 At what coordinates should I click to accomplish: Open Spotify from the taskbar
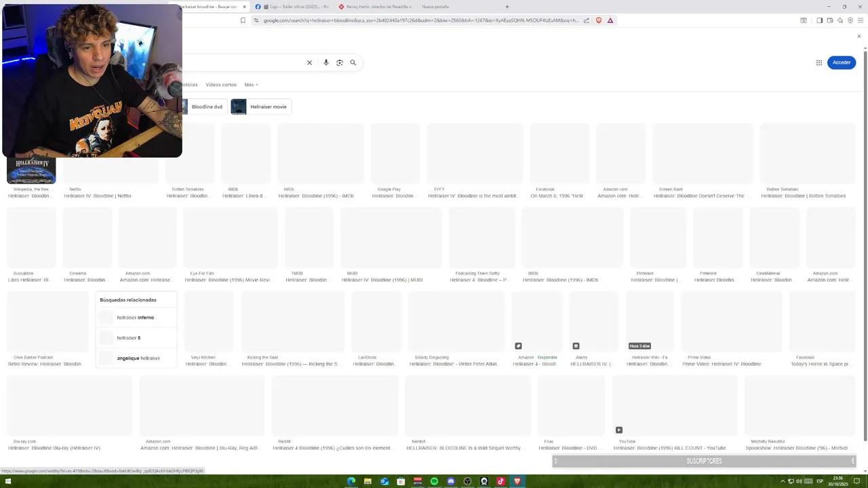point(434,481)
